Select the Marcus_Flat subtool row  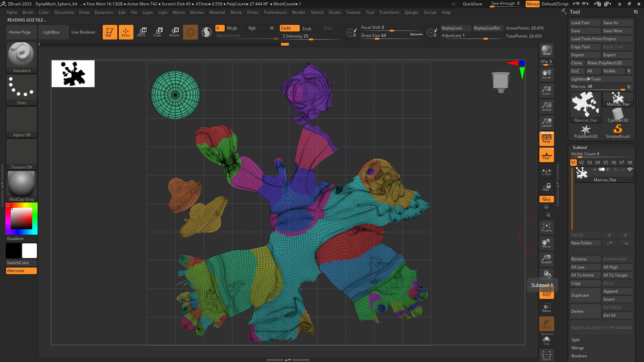[604, 175]
